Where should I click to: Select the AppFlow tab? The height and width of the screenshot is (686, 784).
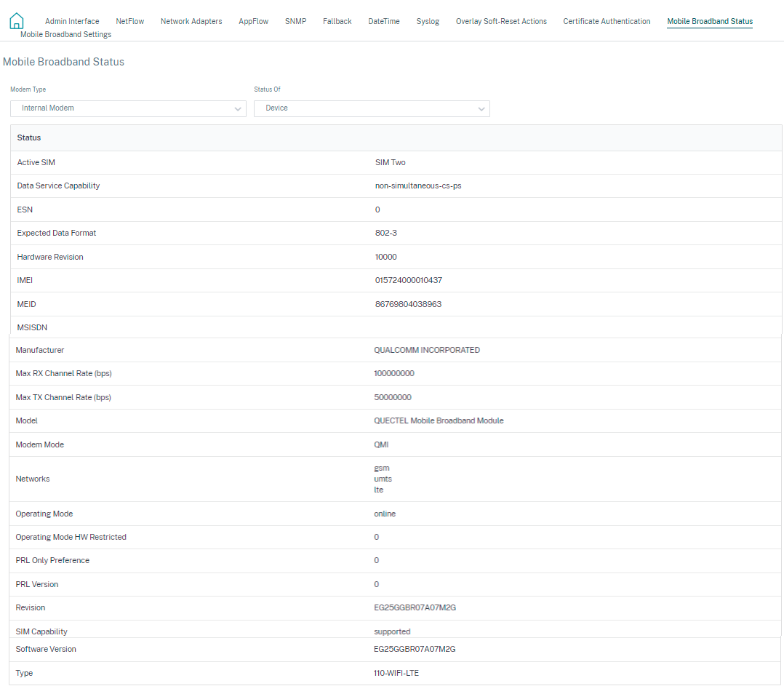coord(254,22)
